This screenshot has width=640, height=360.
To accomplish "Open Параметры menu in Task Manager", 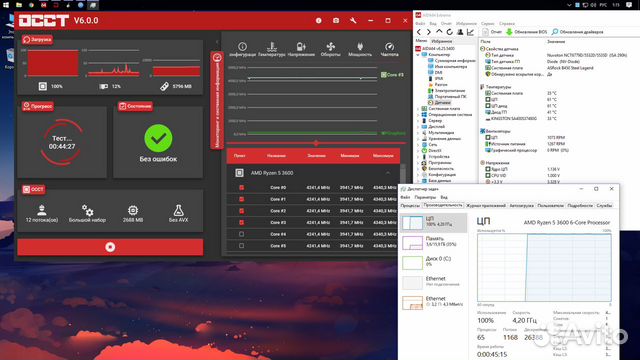I will pyautogui.click(x=425, y=197).
